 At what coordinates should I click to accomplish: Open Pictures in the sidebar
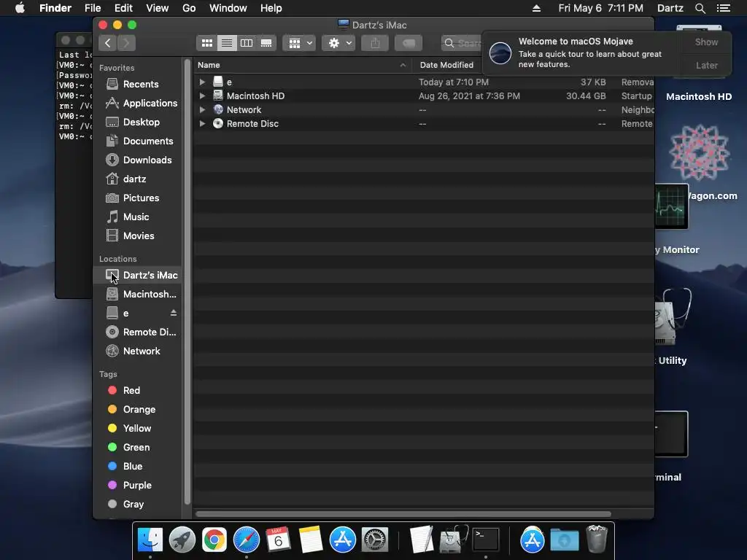click(138, 198)
